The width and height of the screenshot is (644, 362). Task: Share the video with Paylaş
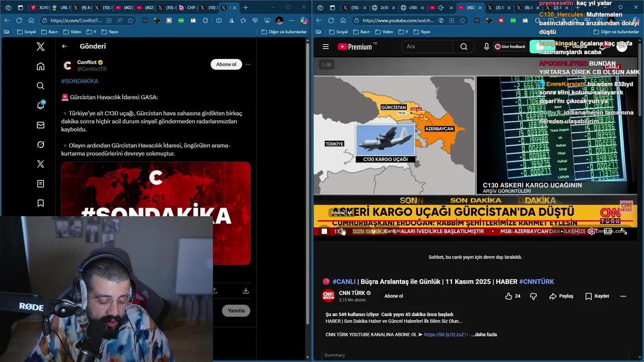(561, 296)
